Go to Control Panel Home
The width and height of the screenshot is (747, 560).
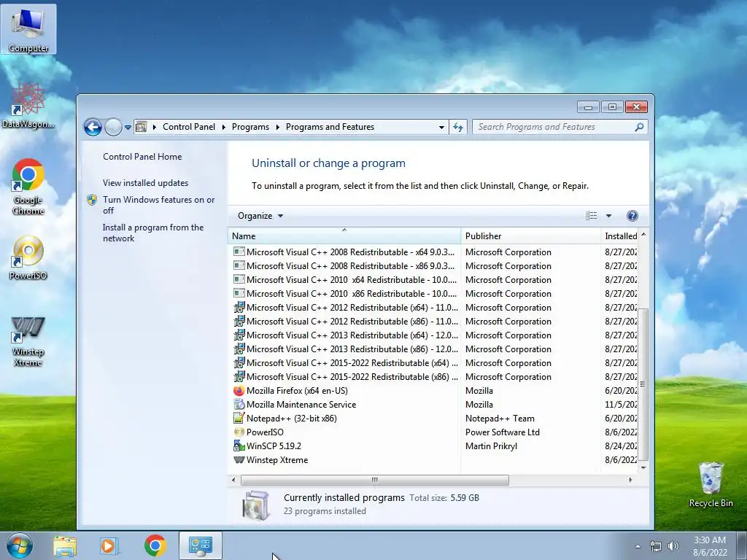(x=142, y=157)
